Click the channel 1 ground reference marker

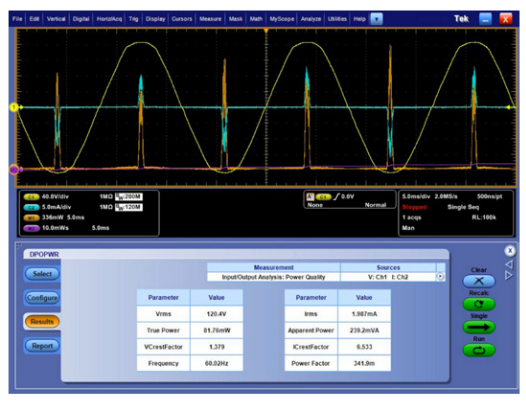(14, 107)
